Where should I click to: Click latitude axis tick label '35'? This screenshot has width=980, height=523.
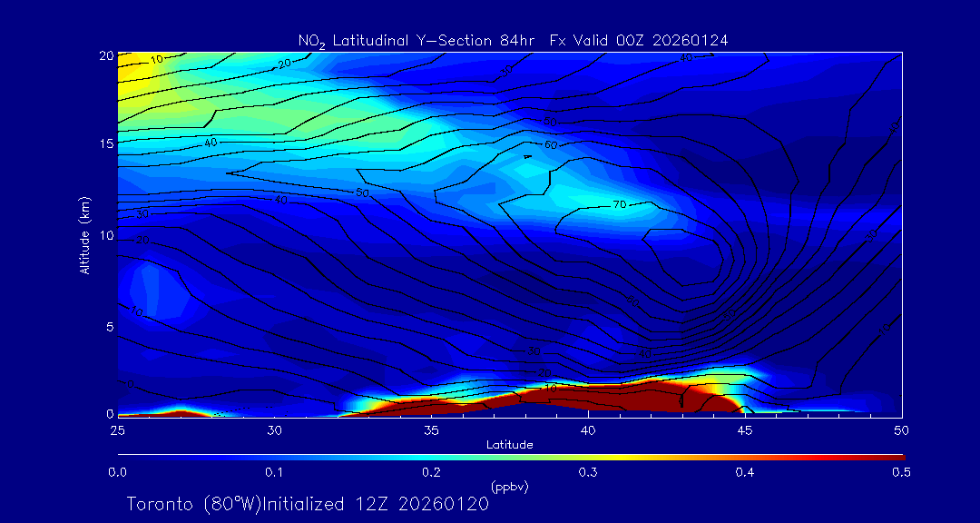[x=431, y=429]
